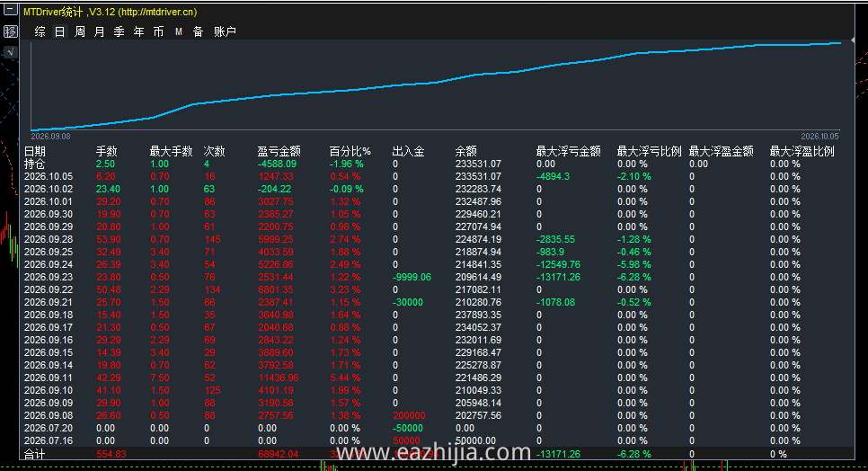Open the 月 monthly tab
Screen dimensions: 868x471
point(99,31)
